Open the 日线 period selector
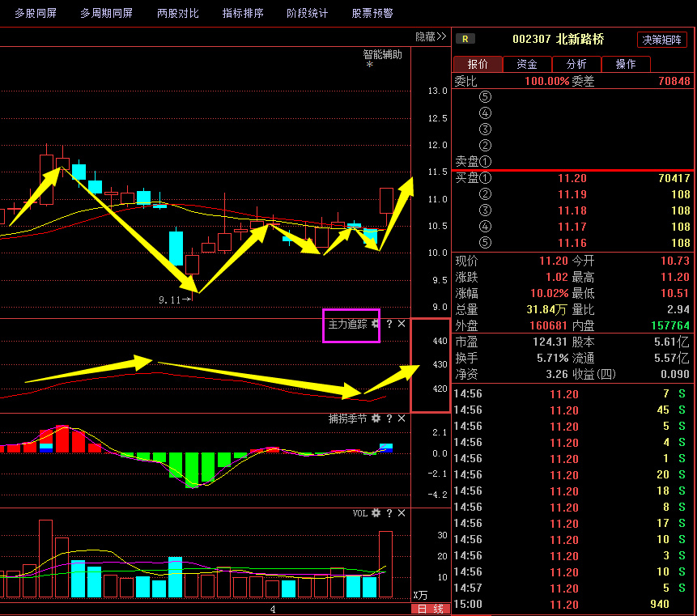 click(431, 609)
